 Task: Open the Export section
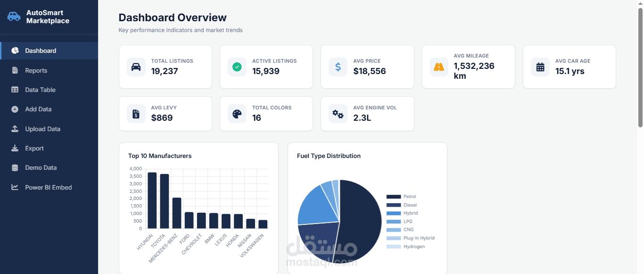point(49,148)
